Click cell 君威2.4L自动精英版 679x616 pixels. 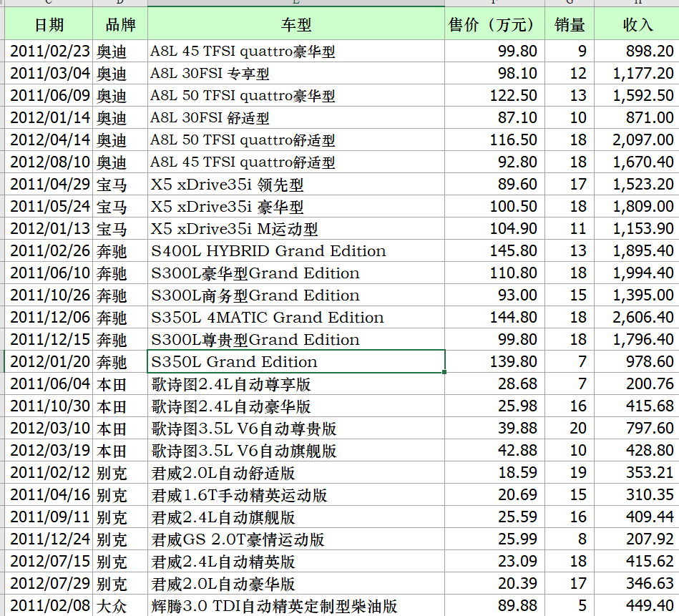point(295,562)
